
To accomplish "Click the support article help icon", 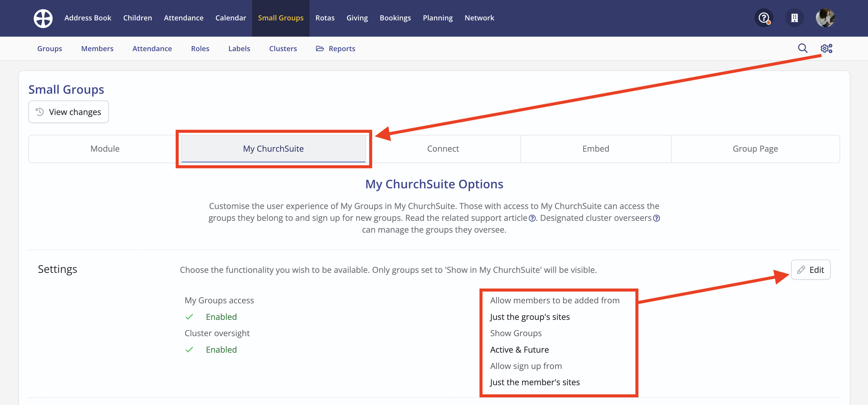I will (532, 218).
